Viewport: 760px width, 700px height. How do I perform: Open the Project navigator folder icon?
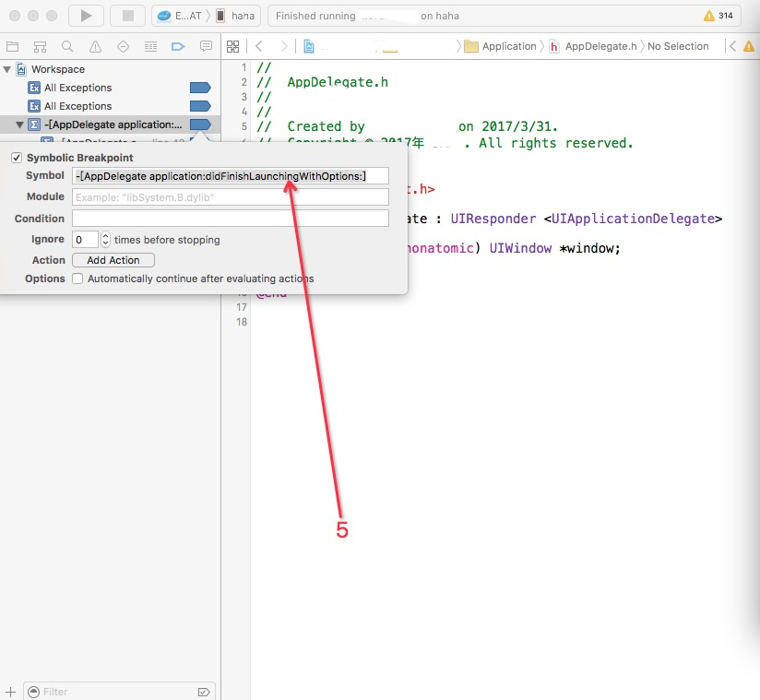[x=13, y=46]
